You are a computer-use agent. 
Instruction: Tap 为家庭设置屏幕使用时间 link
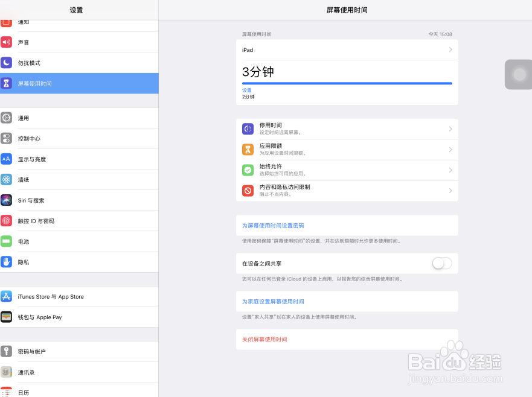[273, 302]
